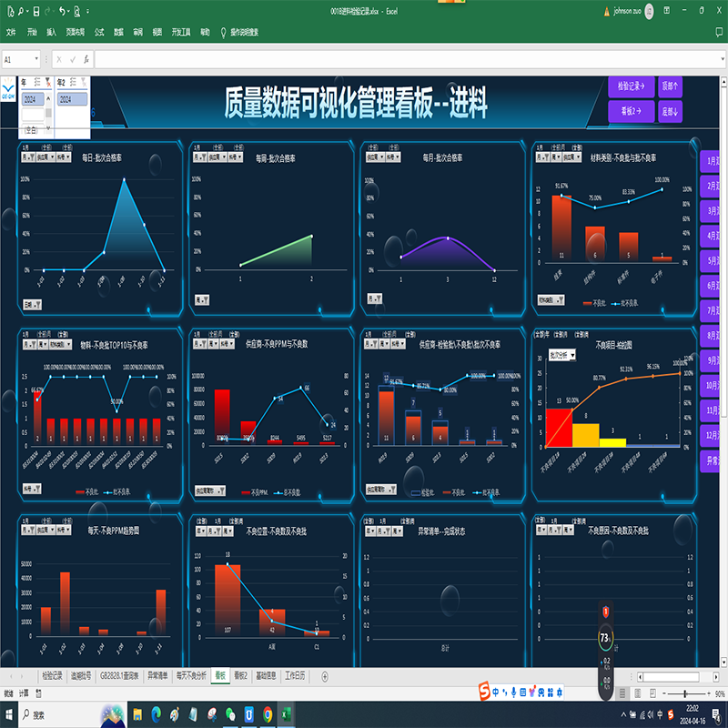Switch to Normal view icon in status bar
The image size is (728, 728).
pyautogui.click(x=622, y=693)
